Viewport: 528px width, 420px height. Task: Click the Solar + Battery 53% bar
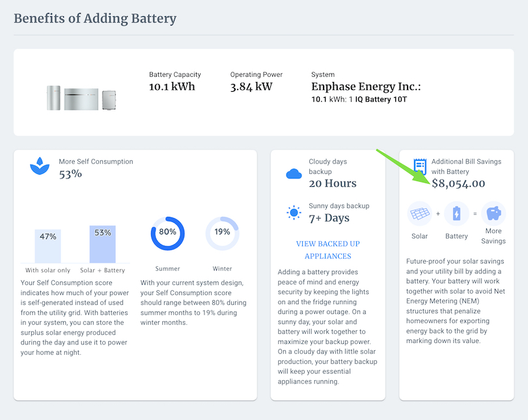point(102,244)
